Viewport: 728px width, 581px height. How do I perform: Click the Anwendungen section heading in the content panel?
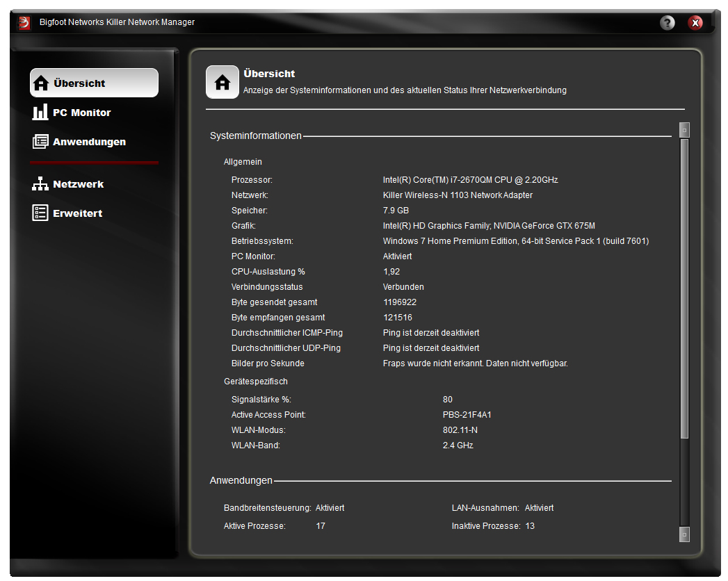point(241,480)
